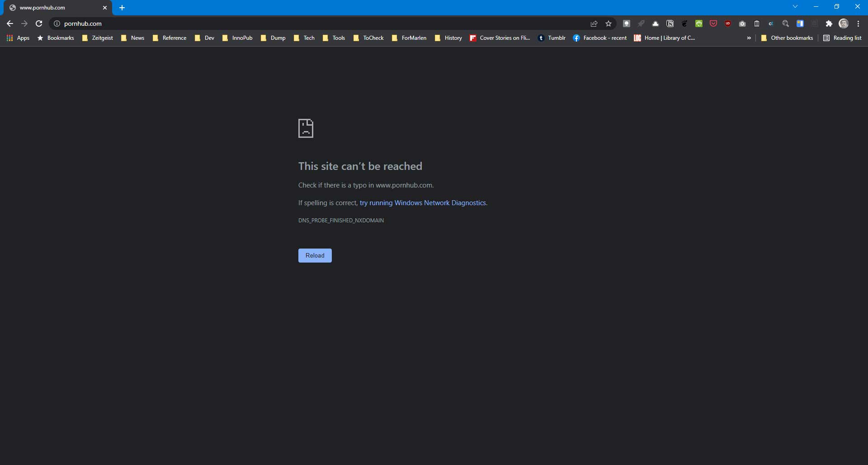Open the magnifier zoom extension
868x465 pixels.
click(786, 23)
